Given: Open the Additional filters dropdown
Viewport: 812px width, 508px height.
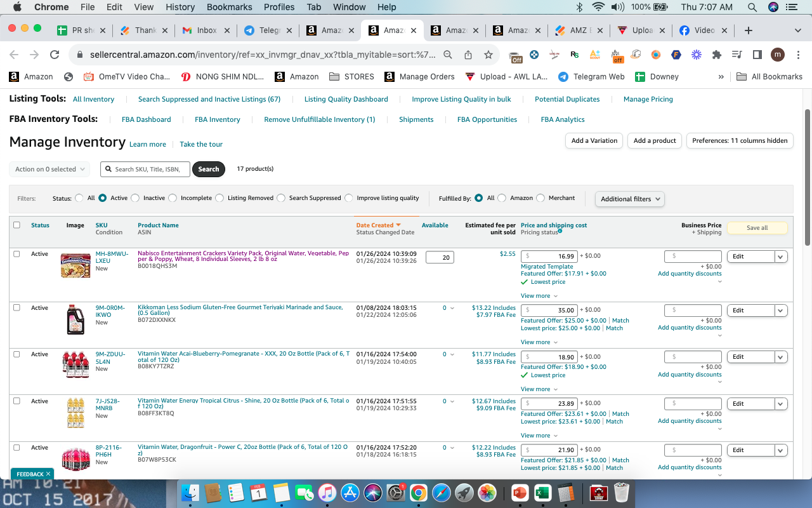Looking at the screenshot, I should (630, 199).
